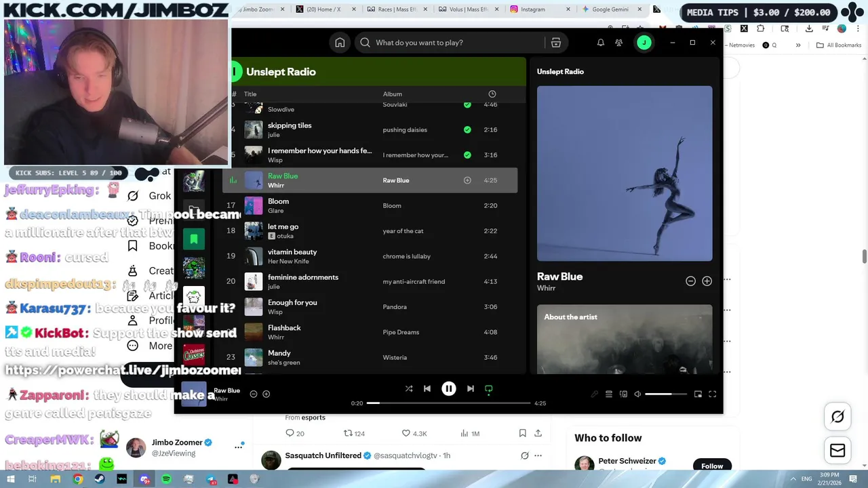Select vitamin beauty by Her New Knife

coord(370,256)
